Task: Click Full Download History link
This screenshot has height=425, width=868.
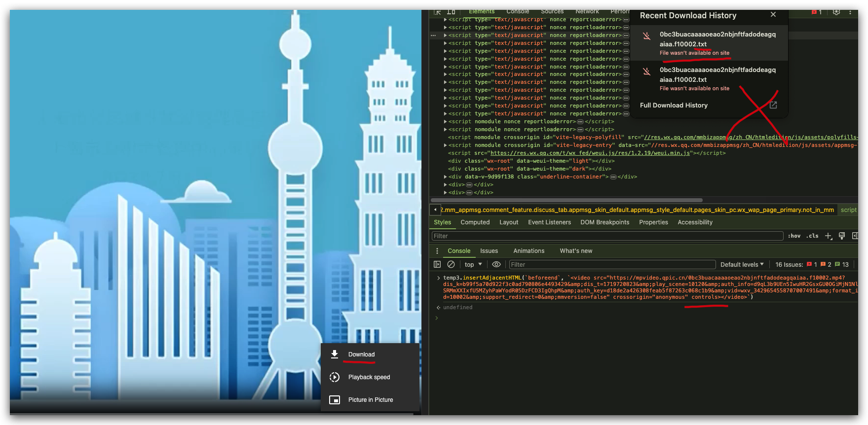Action: click(x=674, y=105)
